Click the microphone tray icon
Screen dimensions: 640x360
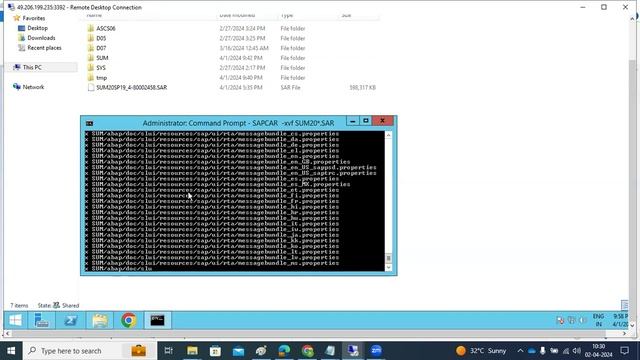pyautogui.click(x=542, y=351)
